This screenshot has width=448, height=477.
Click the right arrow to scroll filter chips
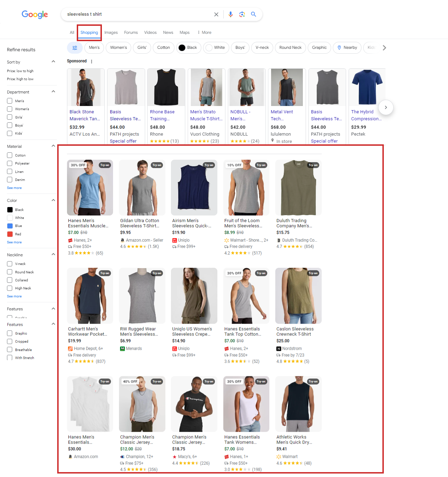coord(384,48)
